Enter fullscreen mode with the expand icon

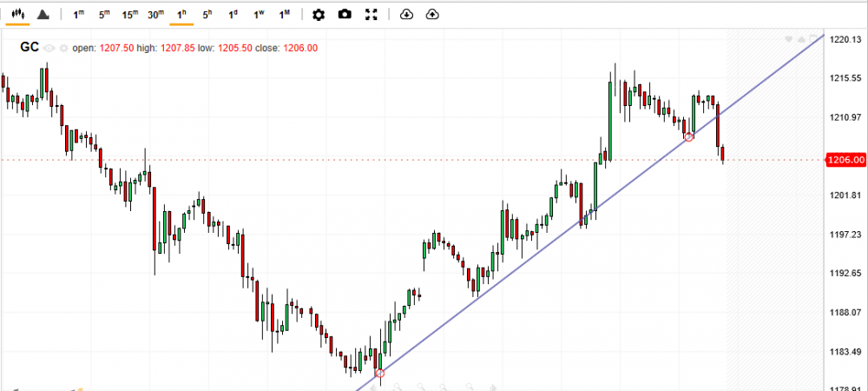pyautogui.click(x=372, y=15)
